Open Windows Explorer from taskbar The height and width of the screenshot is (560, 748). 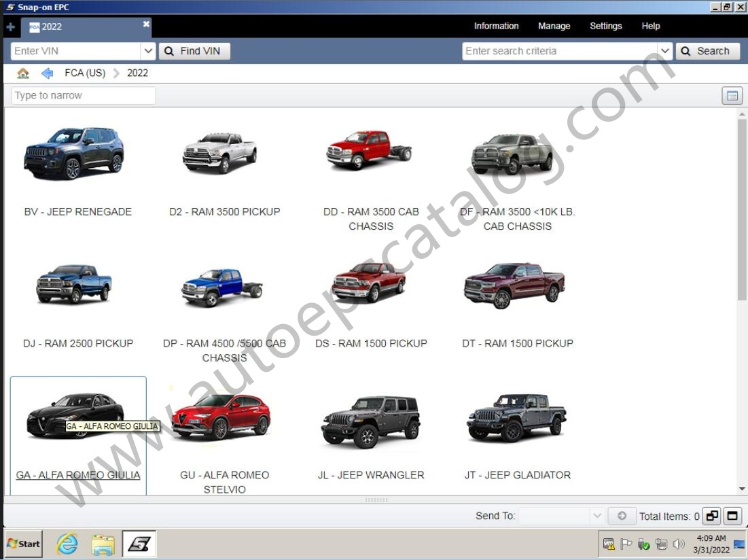pyautogui.click(x=103, y=545)
